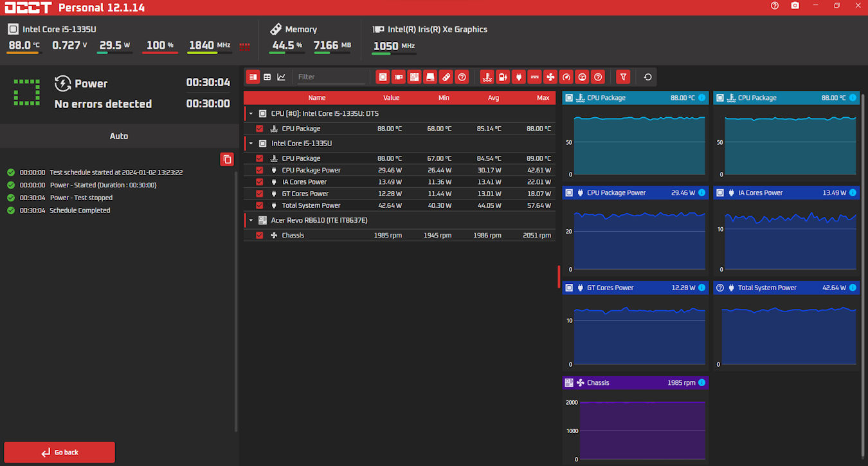
Task: Sort the table by Name column header
Action: pos(316,98)
